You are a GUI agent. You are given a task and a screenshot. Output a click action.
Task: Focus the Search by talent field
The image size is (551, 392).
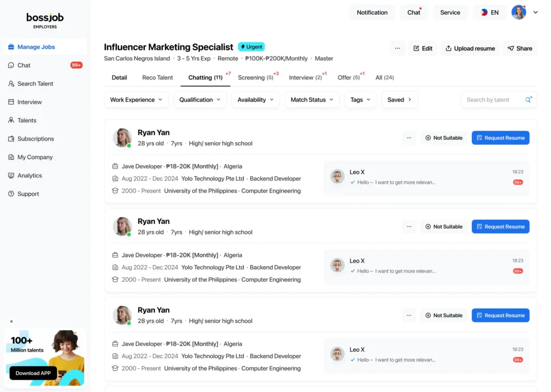pyautogui.click(x=499, y=100)
